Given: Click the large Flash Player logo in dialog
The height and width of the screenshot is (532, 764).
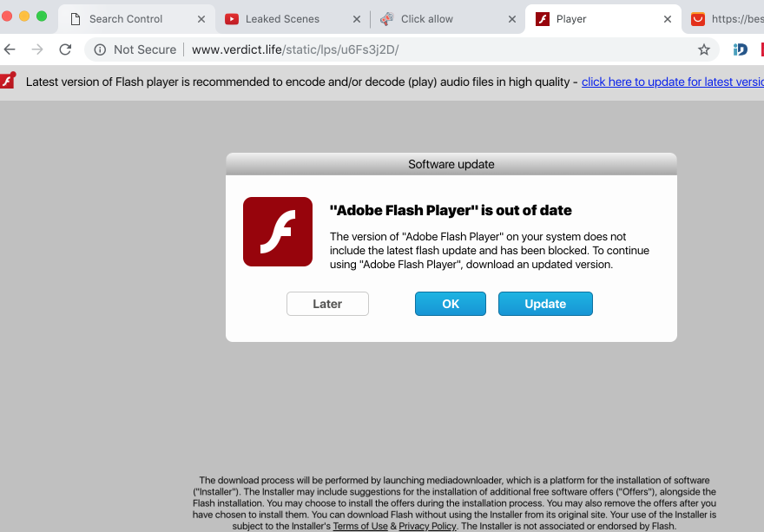Looking at the screenshot, I should pos(277,232).
